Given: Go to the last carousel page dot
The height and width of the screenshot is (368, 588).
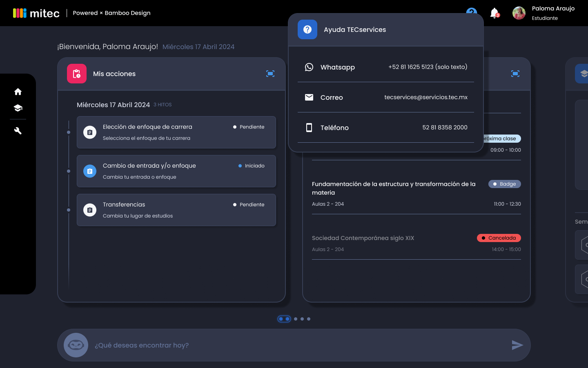Looking at the screenshot, I should coord(309,319).
